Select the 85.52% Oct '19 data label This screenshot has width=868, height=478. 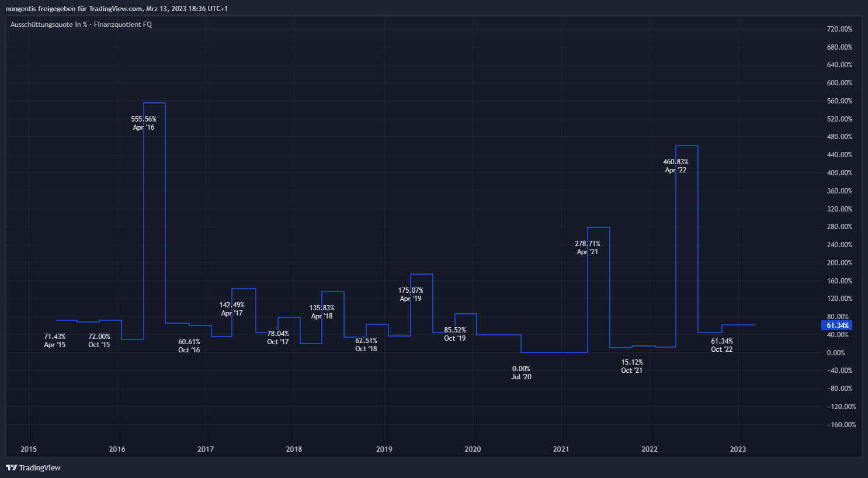(455, 334)
